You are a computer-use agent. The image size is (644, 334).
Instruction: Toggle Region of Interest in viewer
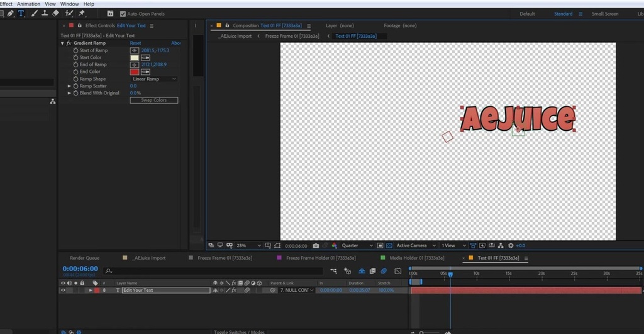(x=380, y=246)
